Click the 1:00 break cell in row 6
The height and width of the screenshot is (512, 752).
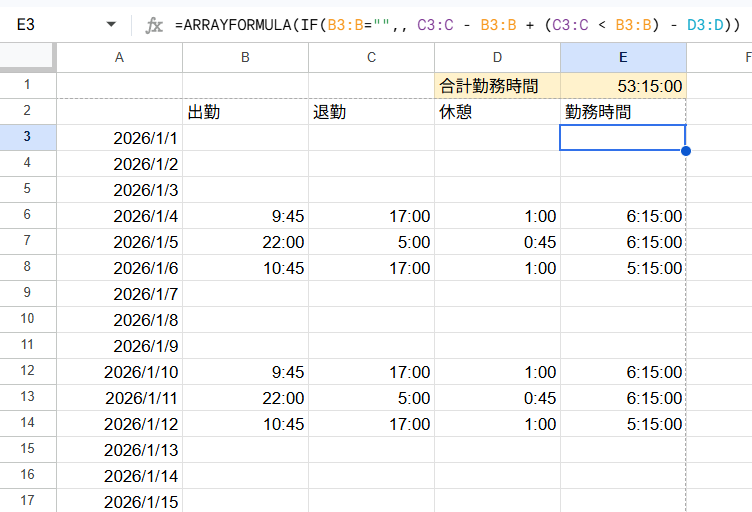click(497, 216)
